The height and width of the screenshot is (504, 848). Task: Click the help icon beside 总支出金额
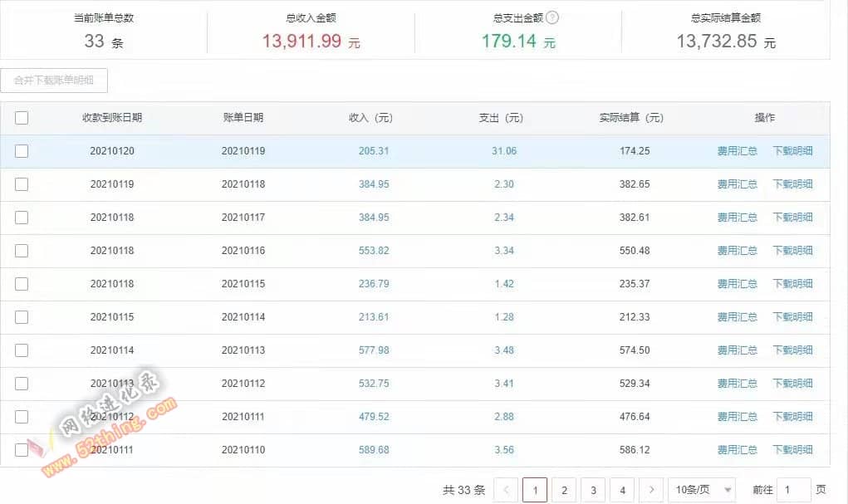coord(553,17)
